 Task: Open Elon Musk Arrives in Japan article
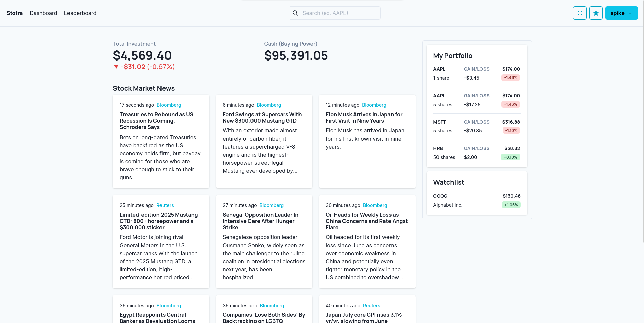367,141
